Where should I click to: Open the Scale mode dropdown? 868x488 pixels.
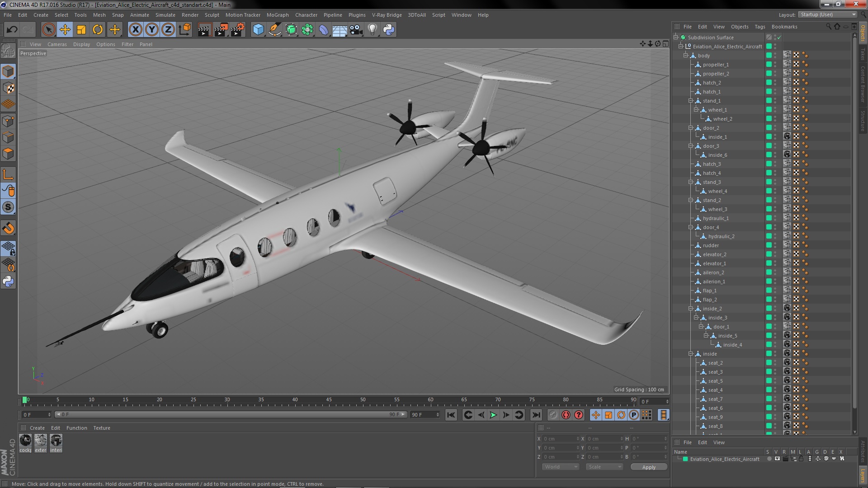(x=604, y=467)
